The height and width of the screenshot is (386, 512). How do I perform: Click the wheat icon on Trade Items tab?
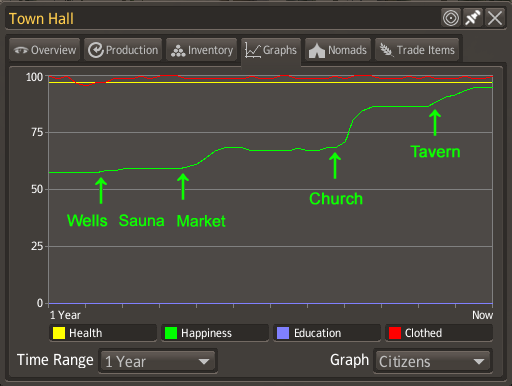pyautogui.click(x=387, y=50)
